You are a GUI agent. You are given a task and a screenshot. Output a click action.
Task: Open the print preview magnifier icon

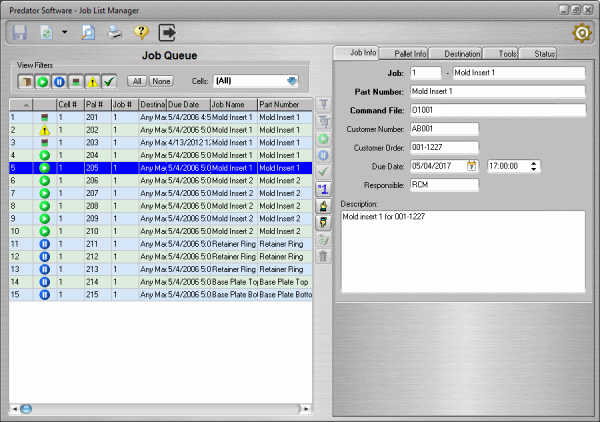pyautogui.click(x=88, y=31)
